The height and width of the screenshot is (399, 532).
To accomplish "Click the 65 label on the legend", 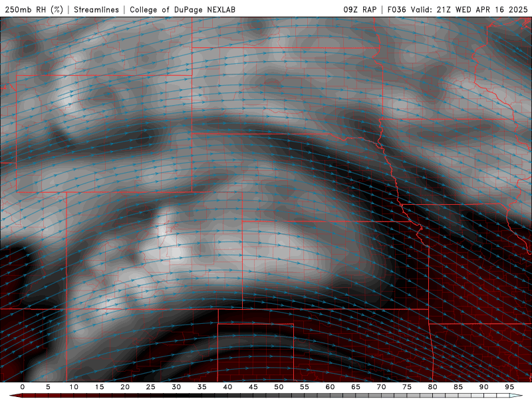I will click(356, 387).
